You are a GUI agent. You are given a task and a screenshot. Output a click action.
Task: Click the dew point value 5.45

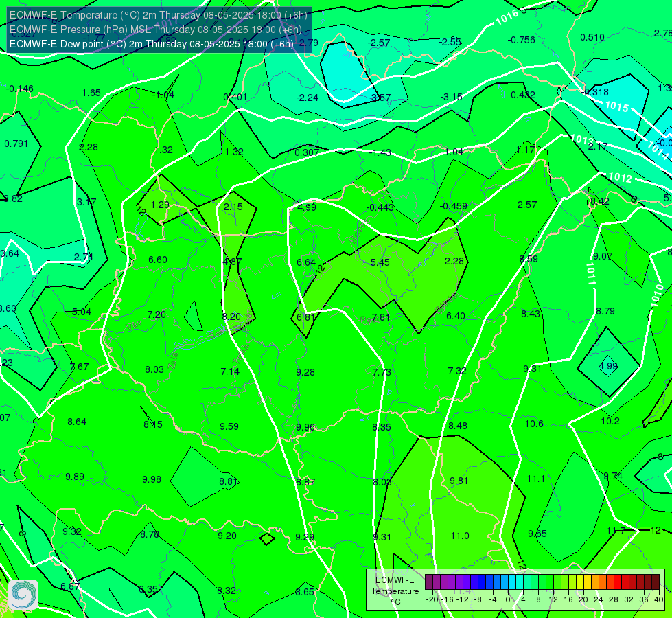click(380, 262)
